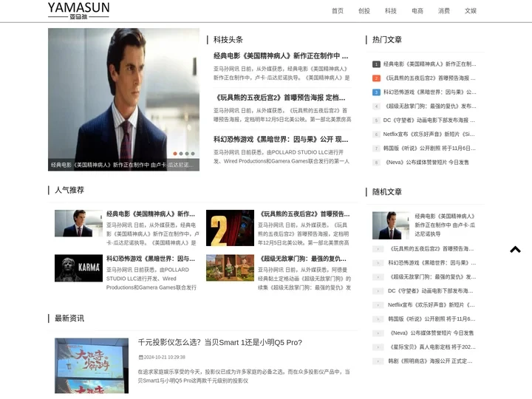Screen dimensions: 532x399
Task: Click gray number 8 badge in 热门文章
Action: pos(376,163)
